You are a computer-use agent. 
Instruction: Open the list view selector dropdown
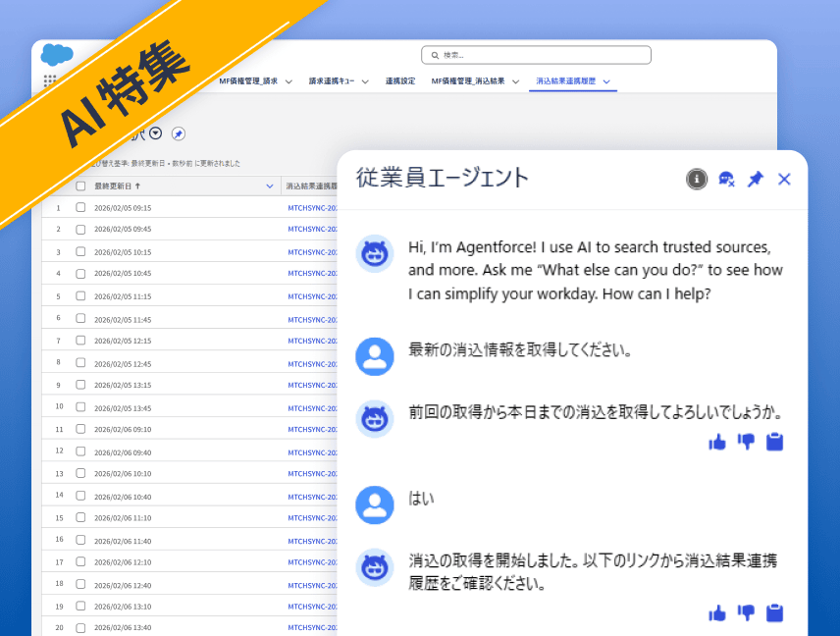[155, 133]
